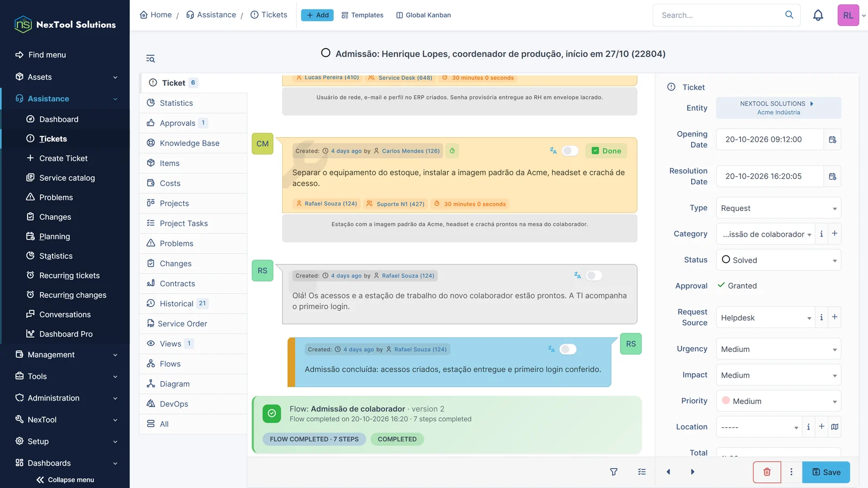
Task: Open the Global Kanban link
Action: (424, 15)
